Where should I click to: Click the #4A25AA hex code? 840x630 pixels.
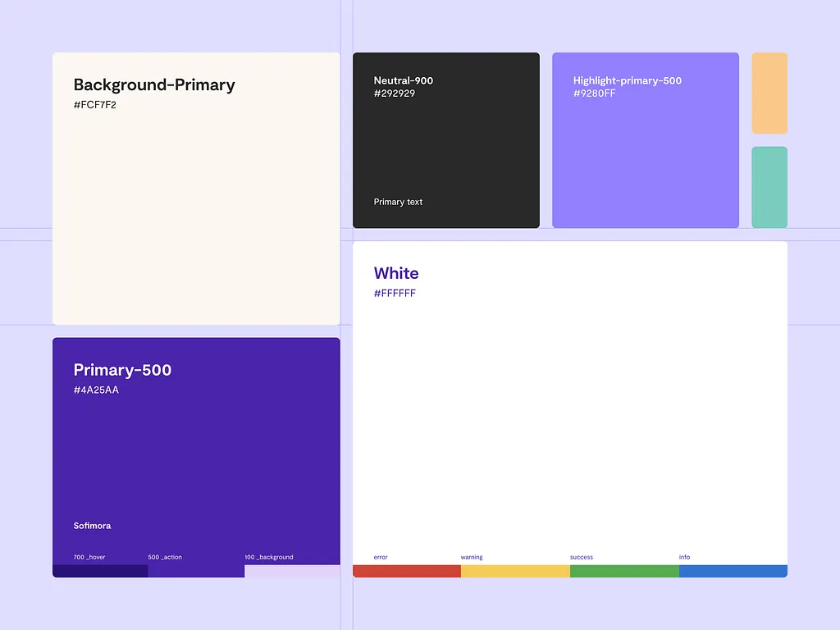[96, 390]
